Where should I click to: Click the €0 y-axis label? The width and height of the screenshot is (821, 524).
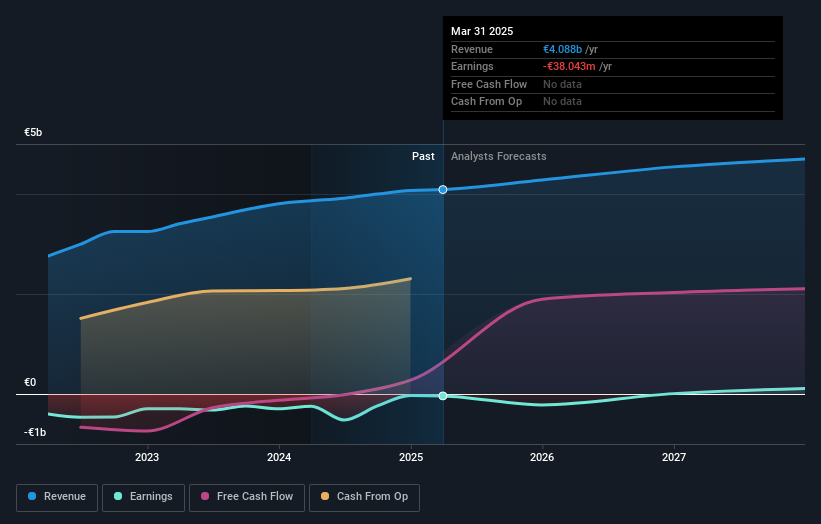click(x=30, y=383)
